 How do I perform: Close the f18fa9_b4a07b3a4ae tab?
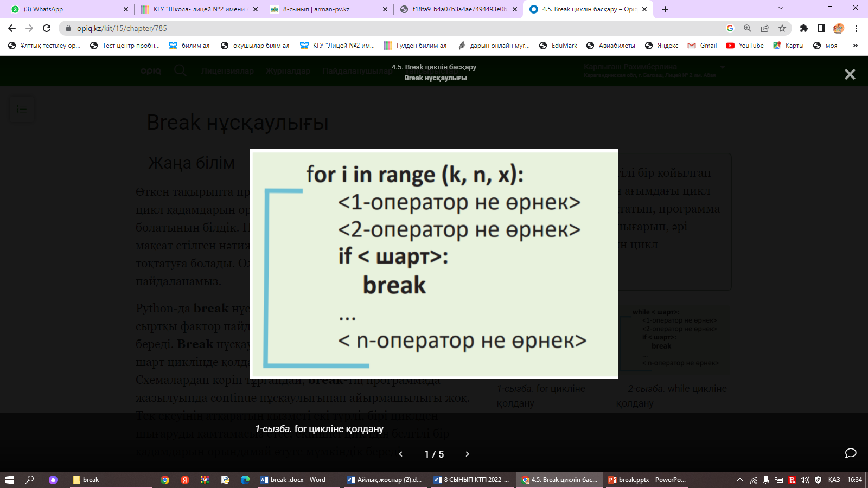[x=515, y=9]
